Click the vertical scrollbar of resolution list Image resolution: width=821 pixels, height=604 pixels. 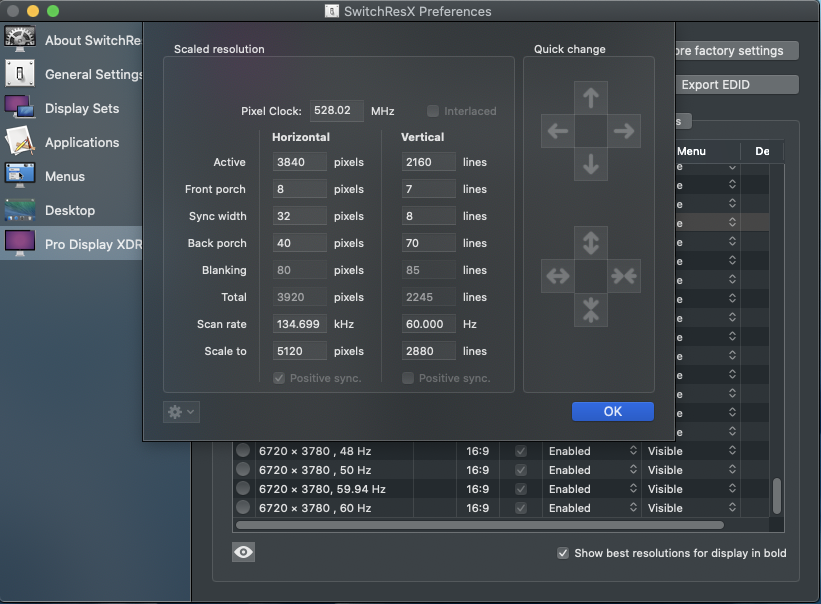point(777,495)
